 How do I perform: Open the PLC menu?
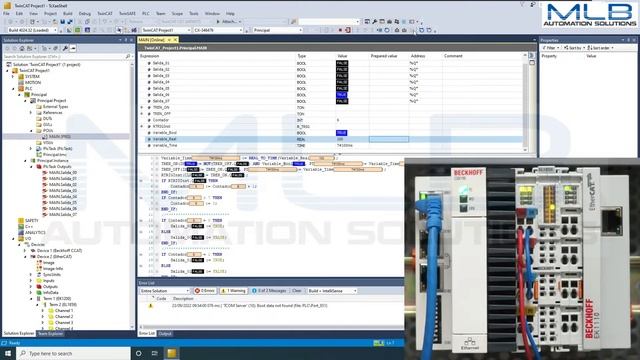click(x=145, y=13)
